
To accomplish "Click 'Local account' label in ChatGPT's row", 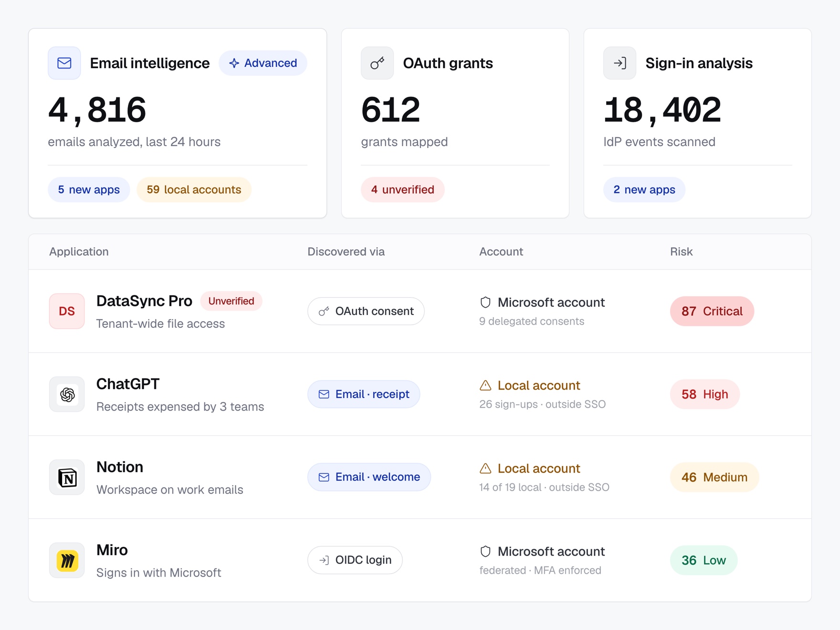I will [539, 385].
